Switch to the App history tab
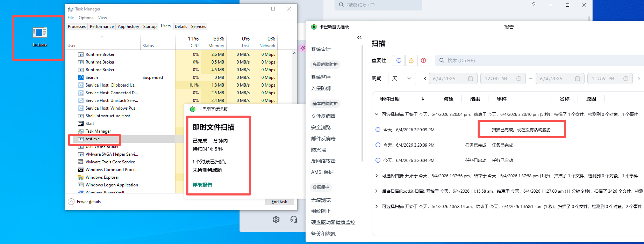The width and height of the screenshot is (644, 244). 128,27
